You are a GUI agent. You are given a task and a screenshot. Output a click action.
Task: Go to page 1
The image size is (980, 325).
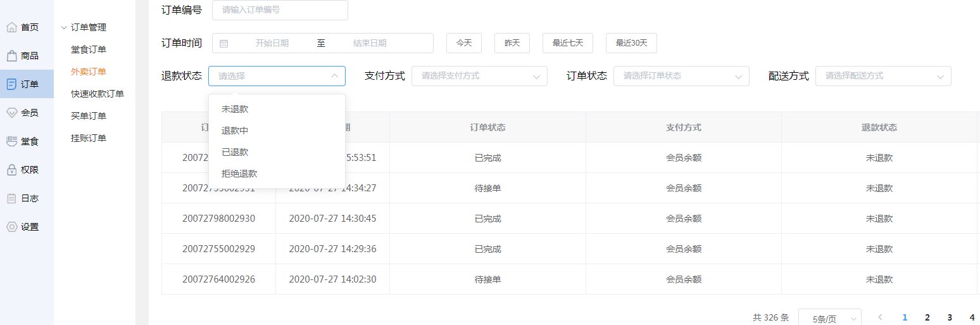click(905, 317)
